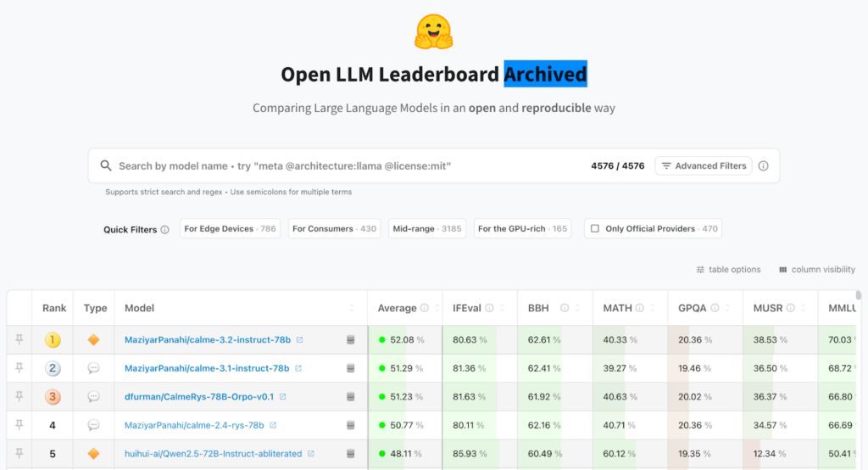Open the table options menu
The image size is (868, 470).
pos(728,270)
